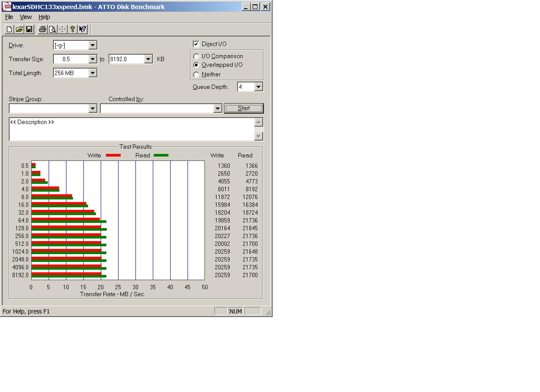The width and height of the screenshot is (540, 392).
Task: Minimize the ATTO Disk Benchmark window
Action: [x=245, y=7]
